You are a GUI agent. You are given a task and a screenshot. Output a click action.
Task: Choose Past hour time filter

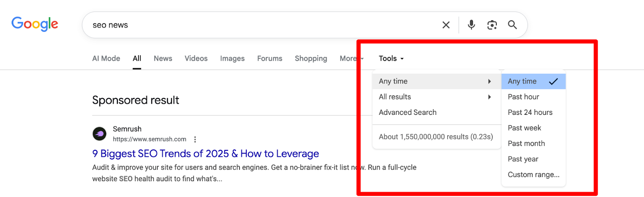(523, 97)
